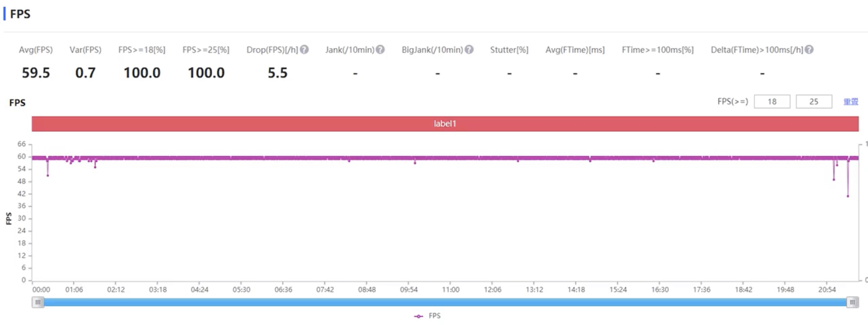The height and width of the screenshot is (325, 868).
Task: Click the FPS(>=) label beside threshold fields
Action: [x=733, y=102]
